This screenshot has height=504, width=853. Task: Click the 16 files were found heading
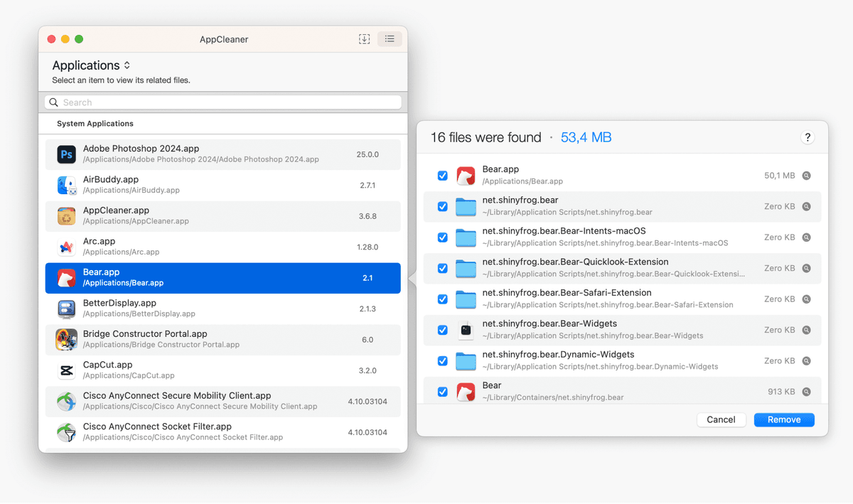(x=485, y=138)
